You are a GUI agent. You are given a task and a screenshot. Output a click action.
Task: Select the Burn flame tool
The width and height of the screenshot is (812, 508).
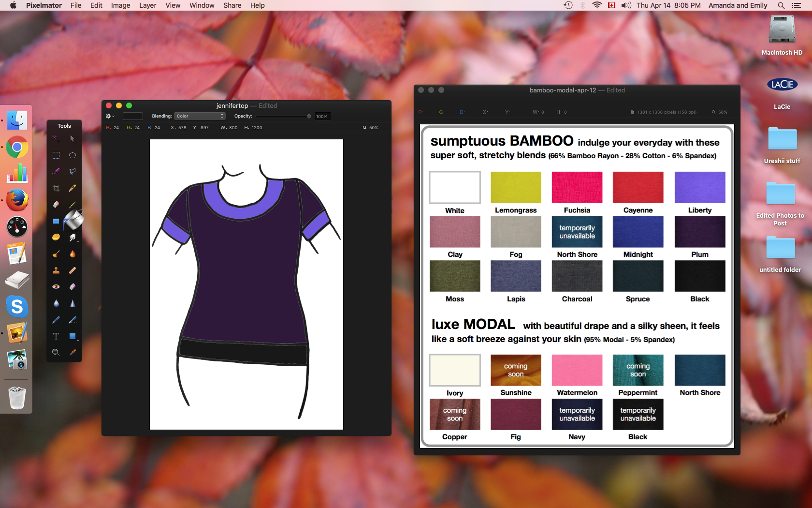click(x=72, y=254)
